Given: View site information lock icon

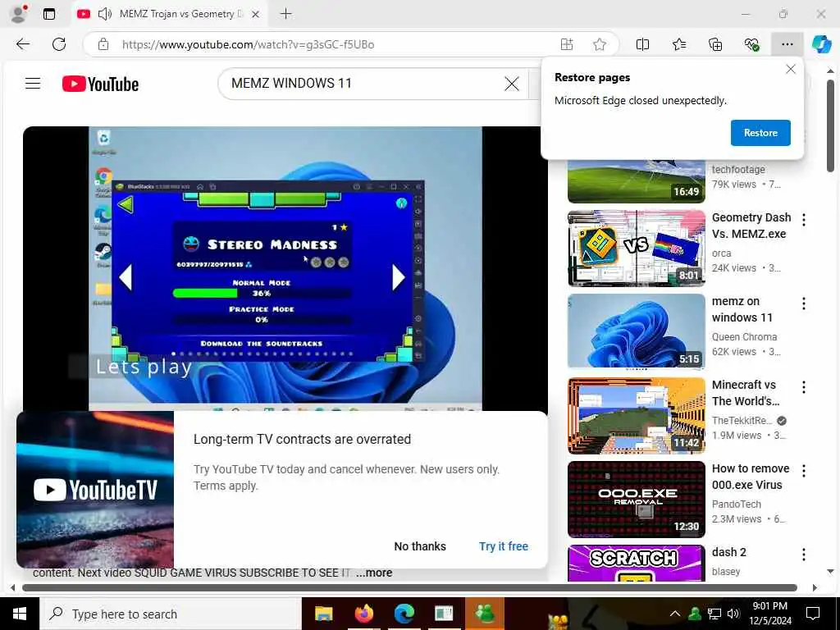Looking at the screenshot, I should coord(103,44).
